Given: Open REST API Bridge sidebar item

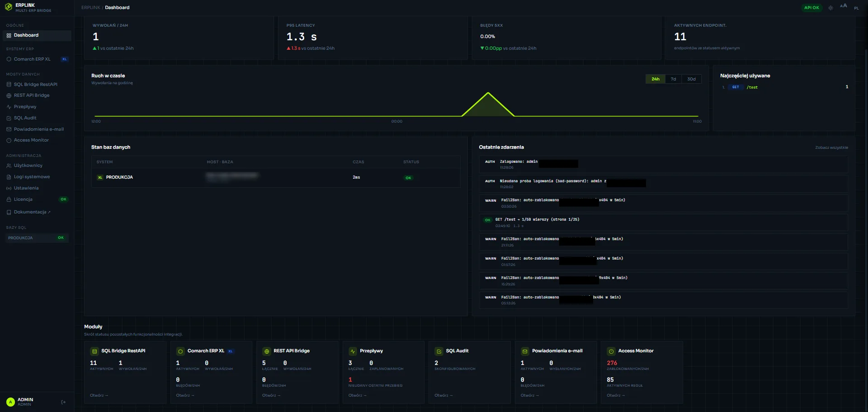Looking at the screenshot, I should (37, 95).
